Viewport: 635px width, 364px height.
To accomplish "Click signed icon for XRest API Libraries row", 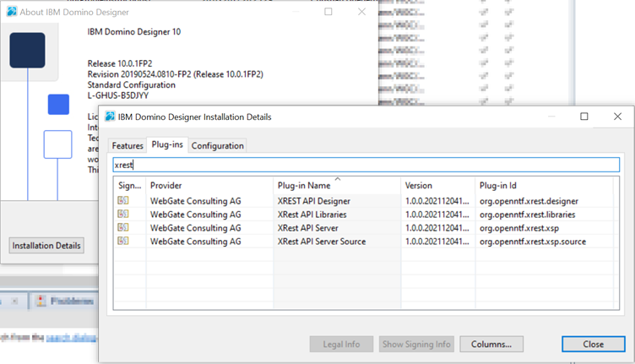I will (x=123, y=214).
